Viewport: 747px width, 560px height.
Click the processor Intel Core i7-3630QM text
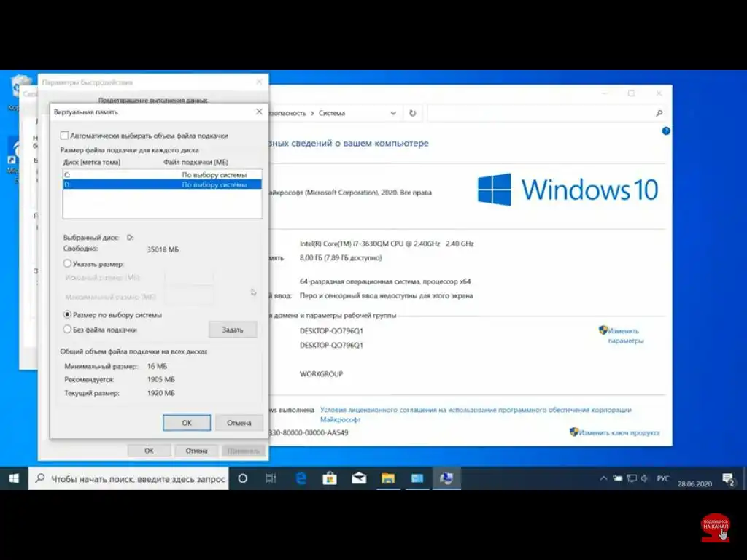387,244
